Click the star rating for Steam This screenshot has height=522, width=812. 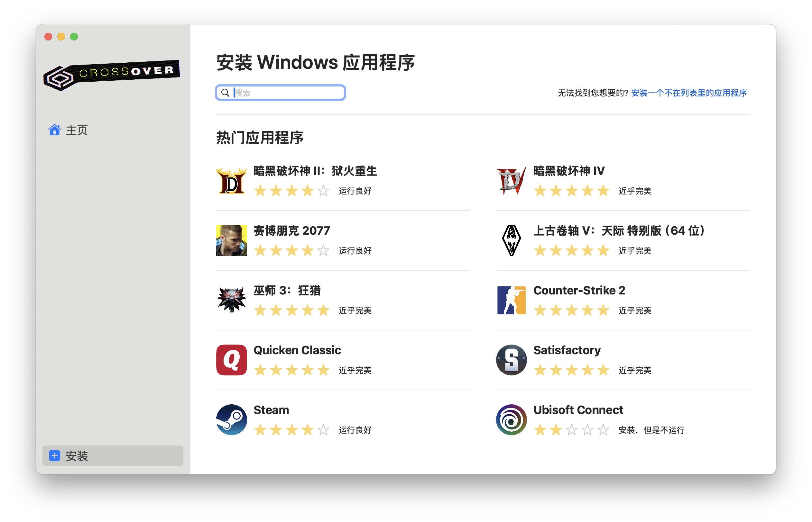(291, 430)
